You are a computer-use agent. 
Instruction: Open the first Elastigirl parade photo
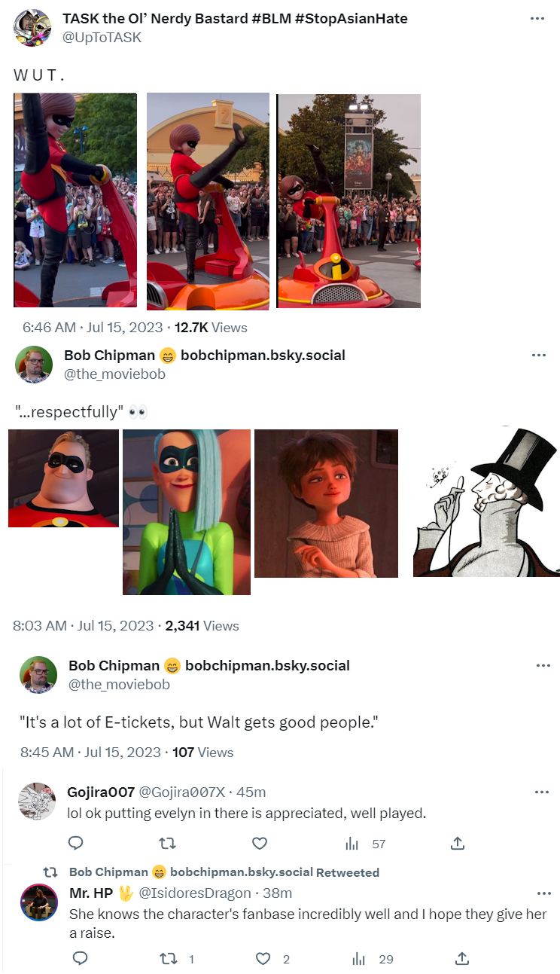point(75,200)
